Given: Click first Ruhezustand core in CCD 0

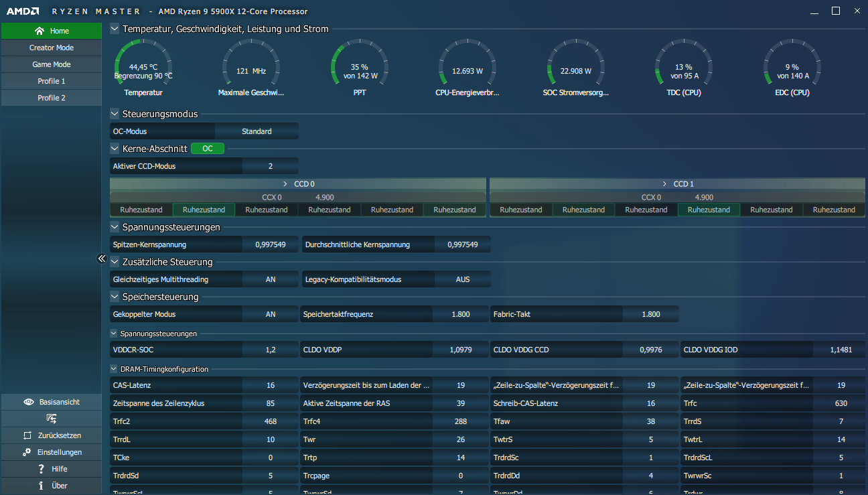Looking at the screenshot, I should coord(141,210).
